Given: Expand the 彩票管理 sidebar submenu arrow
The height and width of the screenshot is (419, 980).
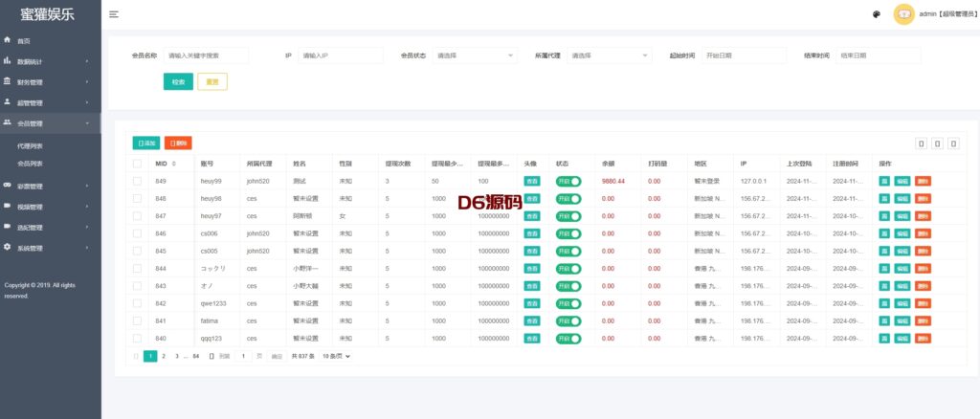Looking at the screenshot, I should [87, 187].
